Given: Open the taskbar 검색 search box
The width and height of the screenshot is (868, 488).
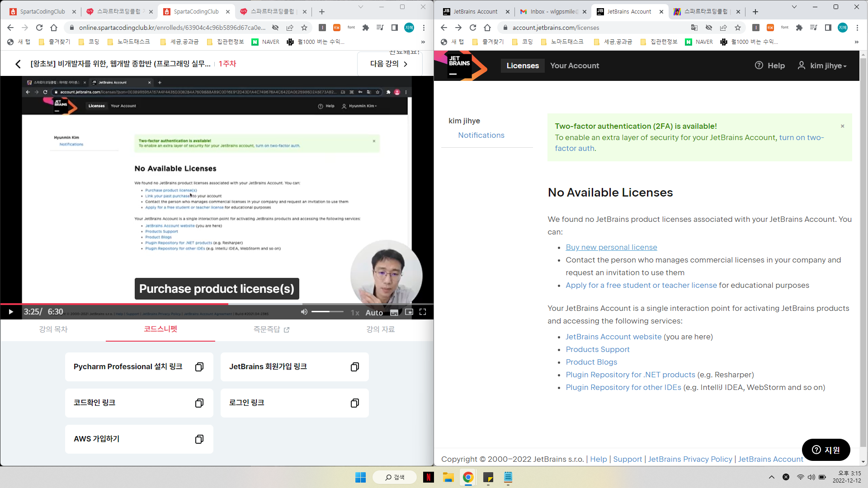Looking at the screenshot, I should click(x=395, y=477).
